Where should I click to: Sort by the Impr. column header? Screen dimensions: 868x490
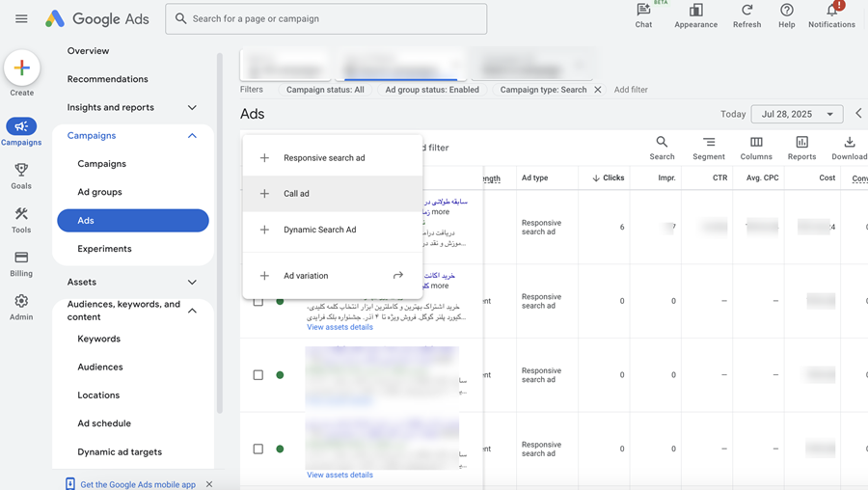(666, 177)
